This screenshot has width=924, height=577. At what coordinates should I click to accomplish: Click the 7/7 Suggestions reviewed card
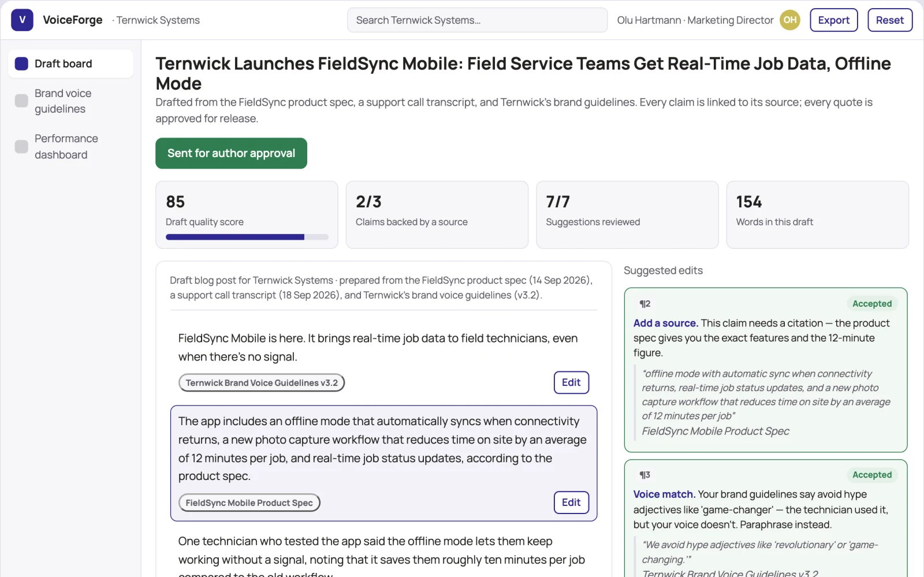click(x=627, y=215)
